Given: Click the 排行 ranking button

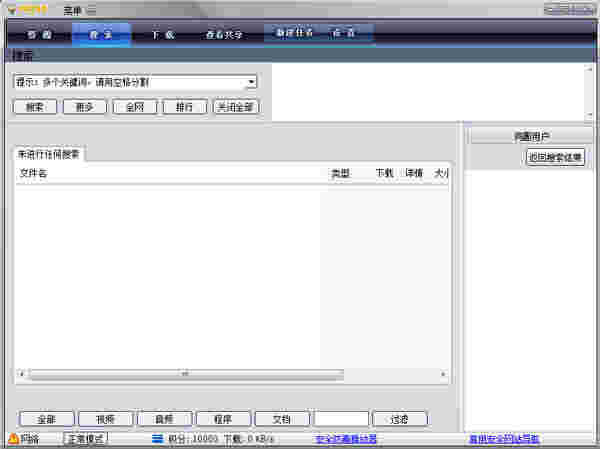Looking at the screenshot, I should tap(185, 107).
